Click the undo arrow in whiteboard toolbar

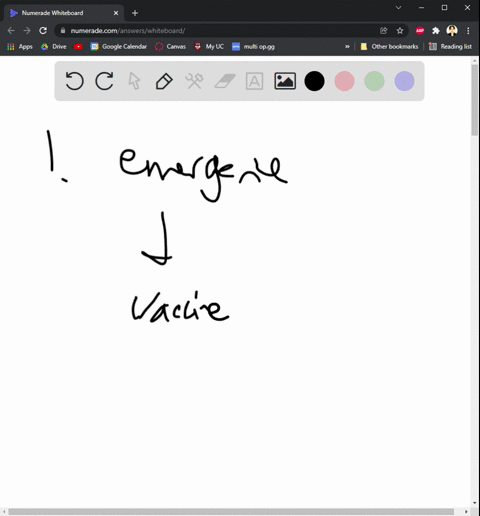(x=74, y=81)
